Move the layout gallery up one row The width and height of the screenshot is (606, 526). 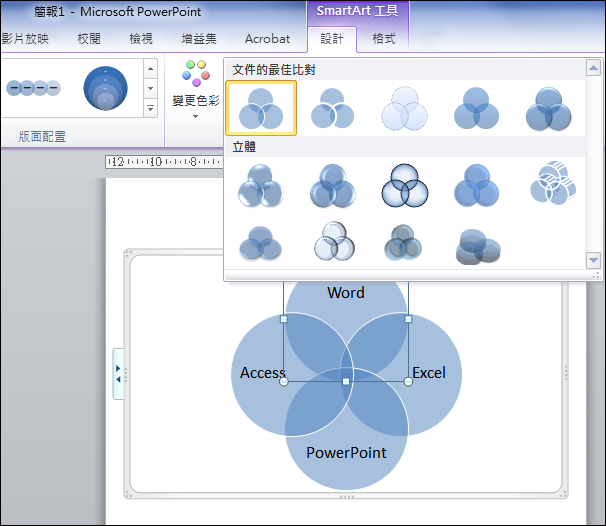[x=150, y=69]
